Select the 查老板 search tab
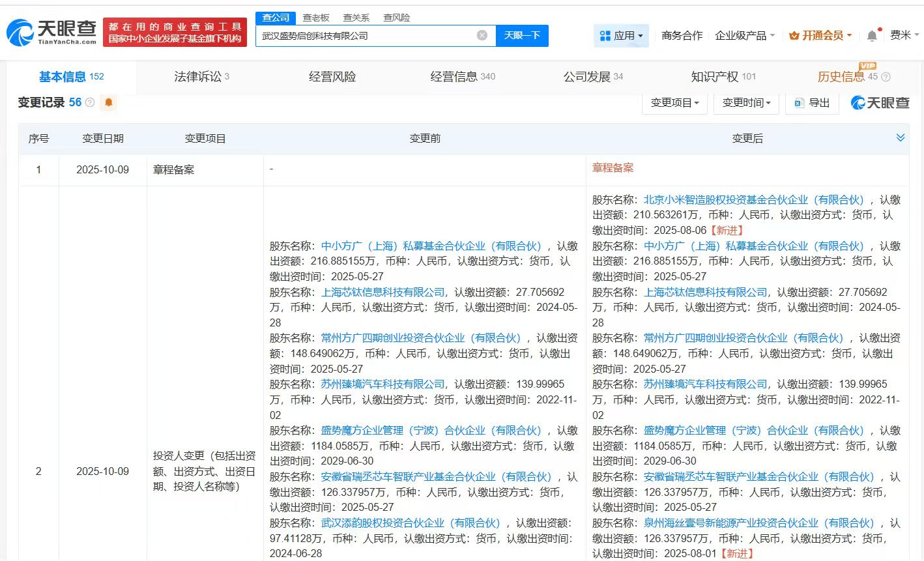 point(316,18)
